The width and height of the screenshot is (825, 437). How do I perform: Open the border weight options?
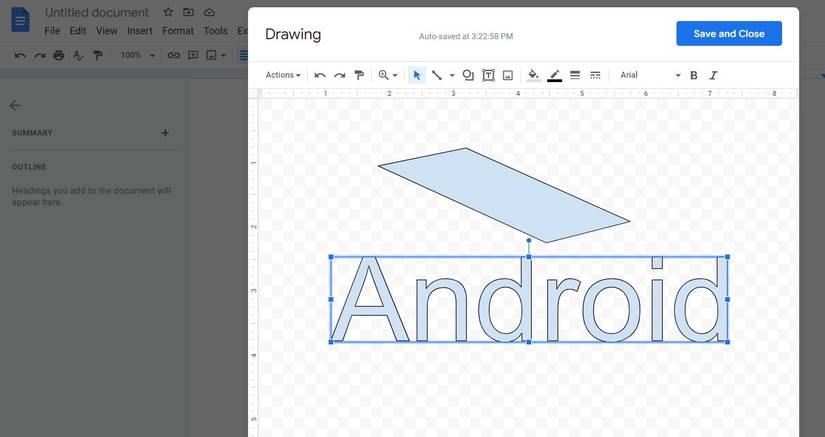pos(575,75)
